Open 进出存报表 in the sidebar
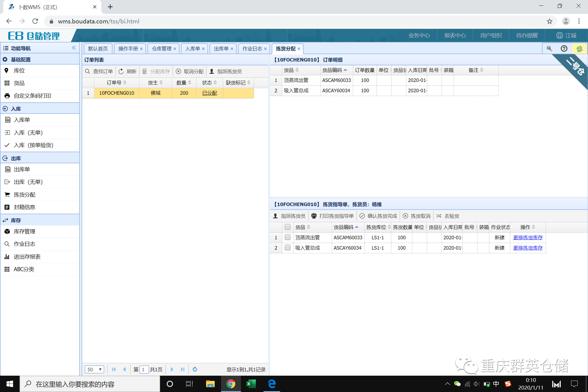The height and width of the screenshot is (392, 588). tap(40, 257)
